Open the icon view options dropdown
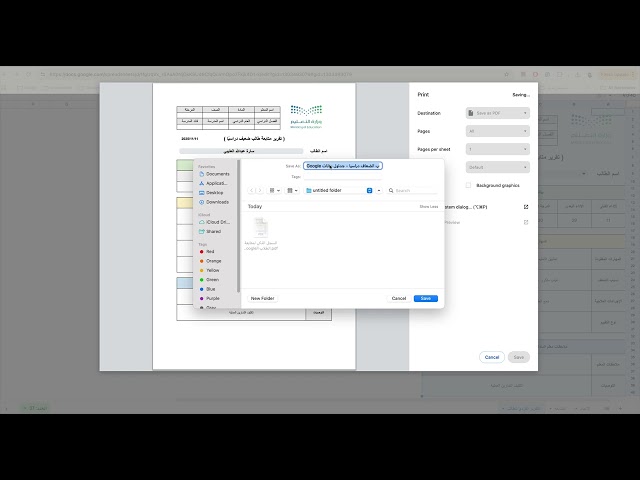 pyautogui.click(x=274, y=190)
